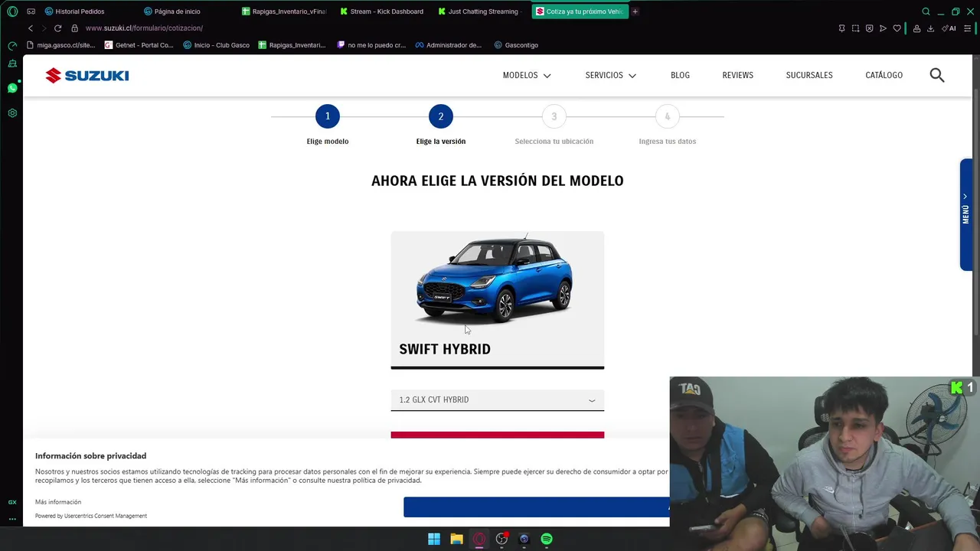
Task: Switch to Stream - Kick Dashboard tab
Action: (383, 11)
